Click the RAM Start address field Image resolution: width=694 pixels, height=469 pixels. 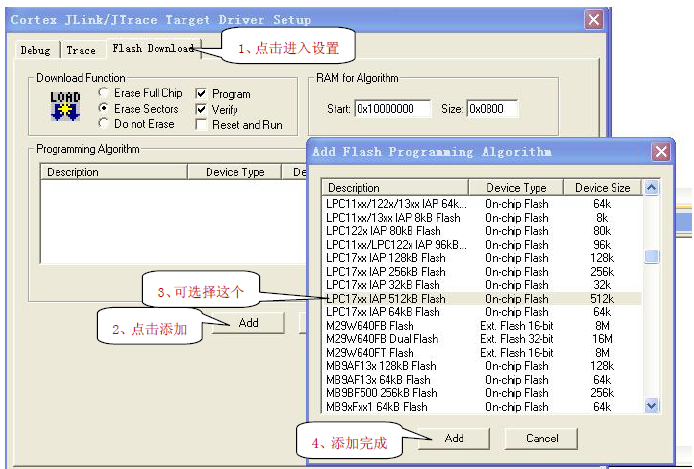393,109
